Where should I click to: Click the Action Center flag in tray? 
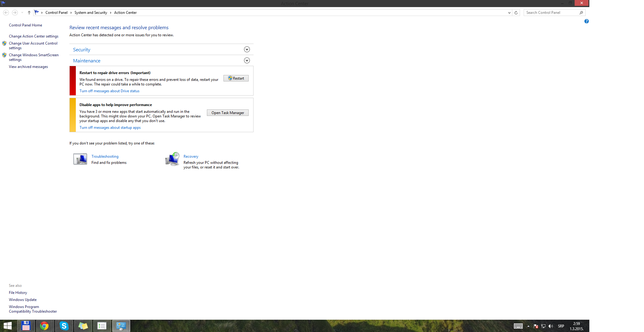(536, 326)
